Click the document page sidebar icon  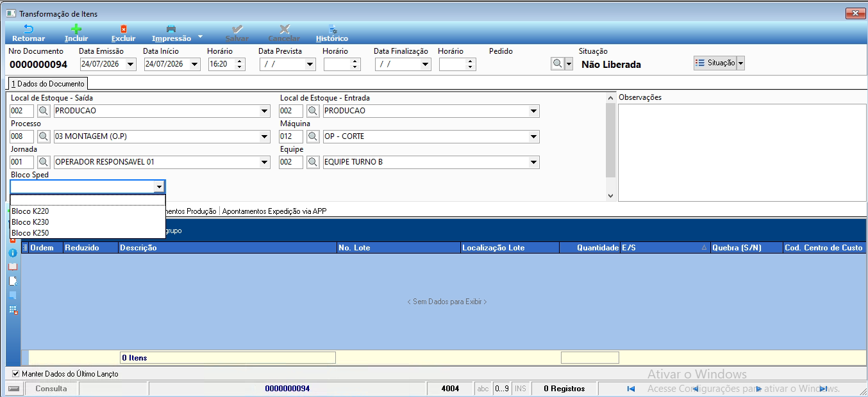(x=13, y=281)
